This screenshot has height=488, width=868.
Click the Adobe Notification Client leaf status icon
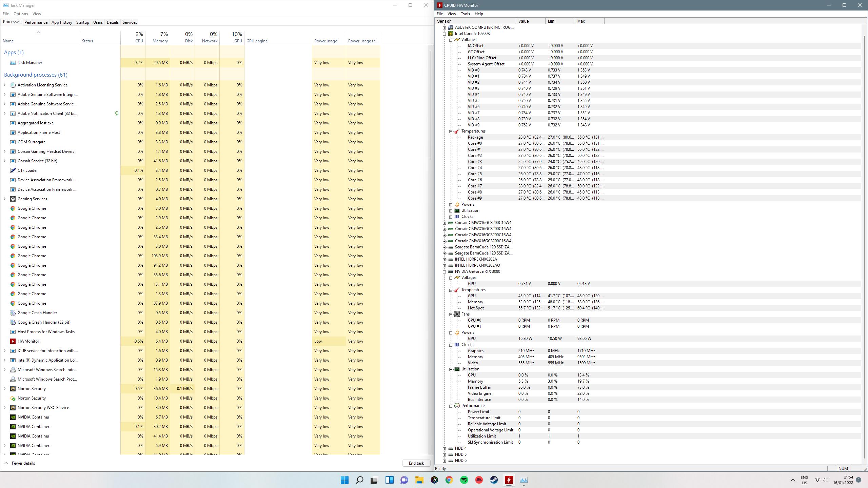pos(117,114)
